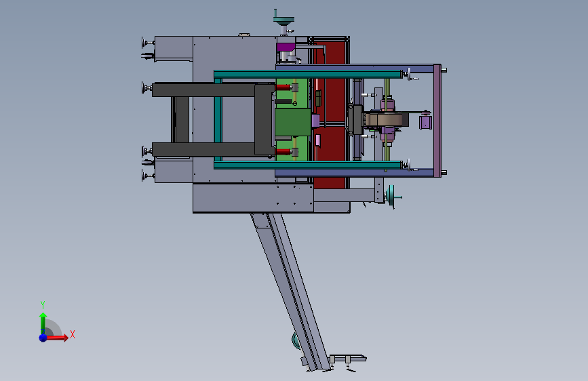The height and width of the screenshot is (381, 588).
Task: Click the blue Z axis ball of the triad
Action: [43, 338]
